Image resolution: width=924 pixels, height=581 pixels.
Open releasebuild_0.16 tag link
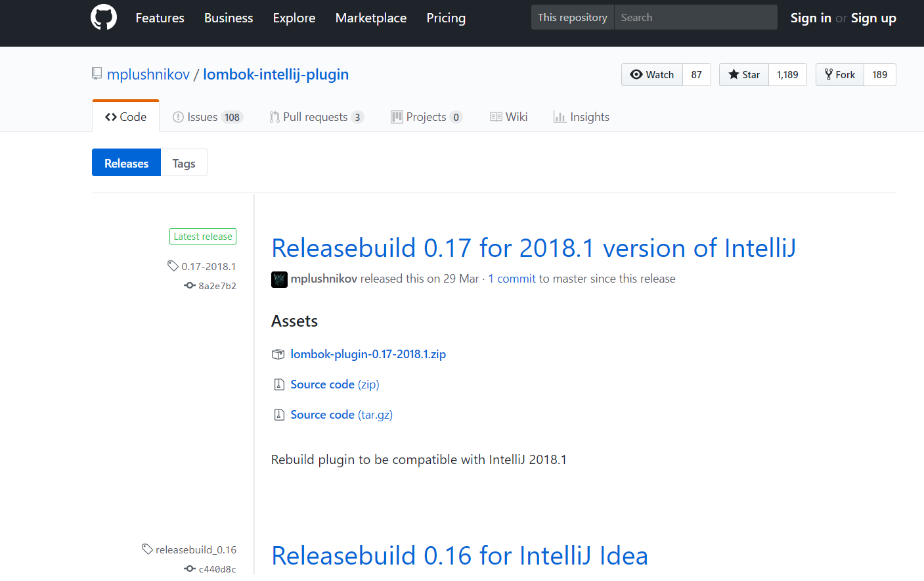click(x=196, y=549)
